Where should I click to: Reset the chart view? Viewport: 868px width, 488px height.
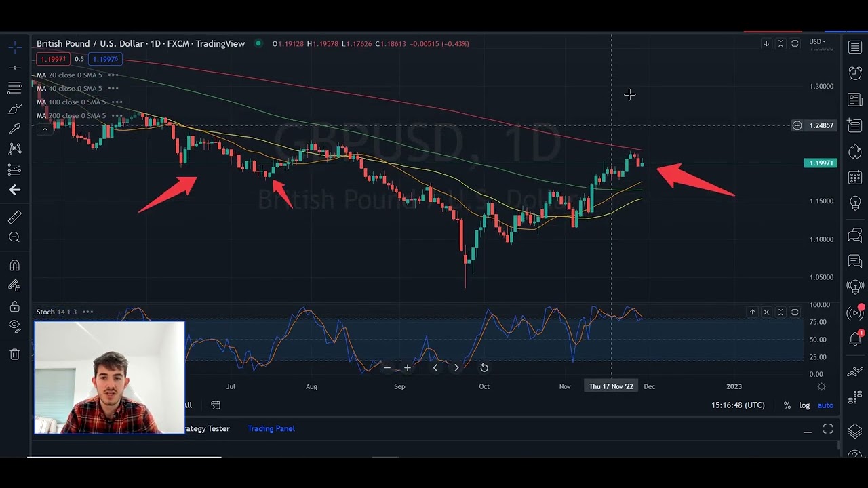pos(484,367)
